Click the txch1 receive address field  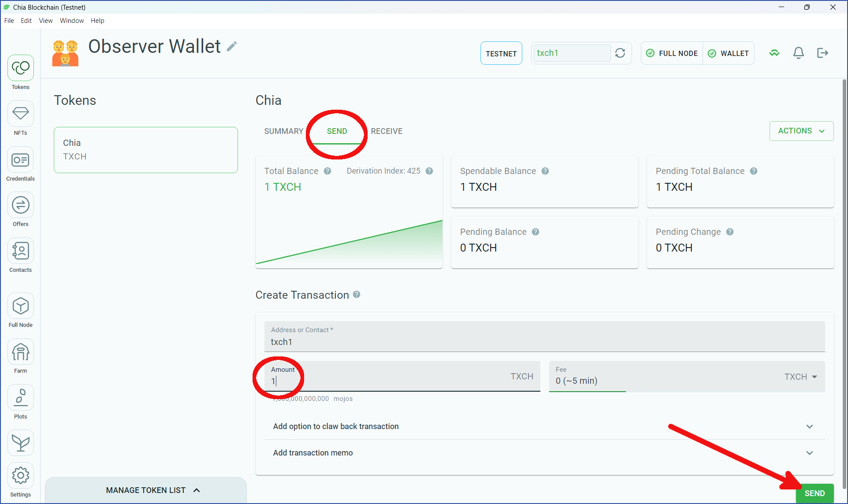(572, 53)
